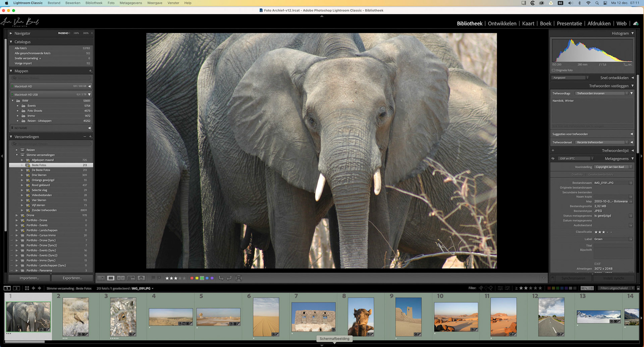
Task: Open the Filters uitgeschakeld dropdown
Action: tap(616, 288)
